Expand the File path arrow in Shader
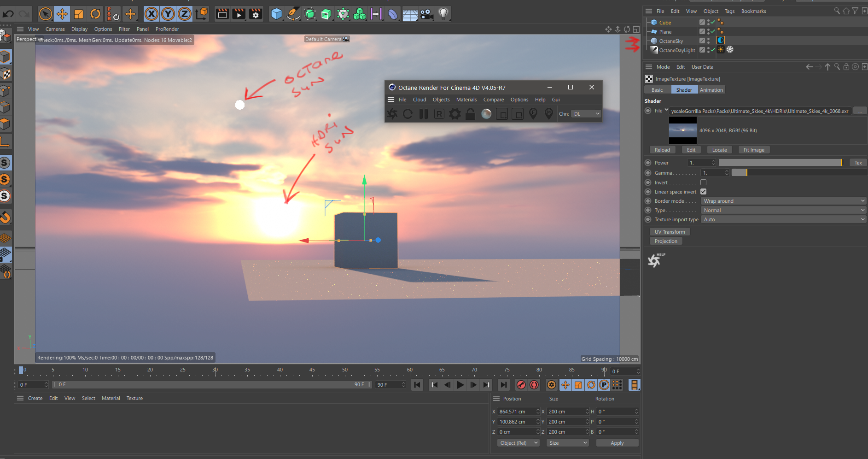Screen dimensions: 868x459 click(x=666, y=110)
